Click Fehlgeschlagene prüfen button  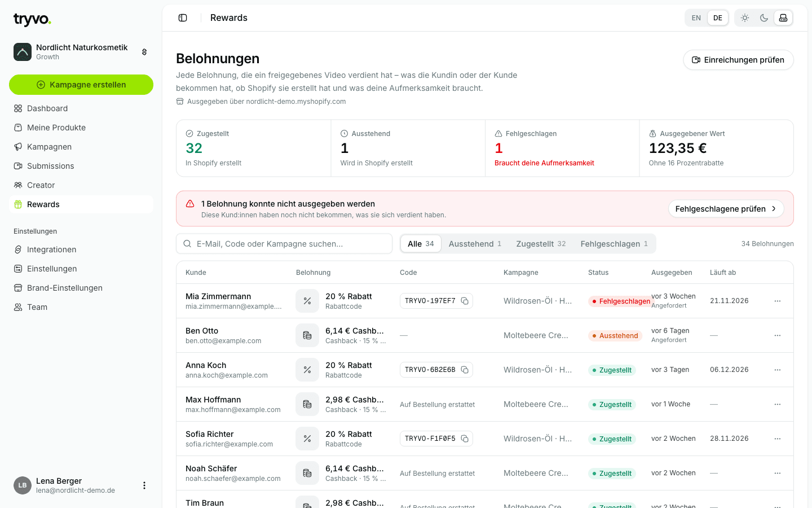(726, 209)
